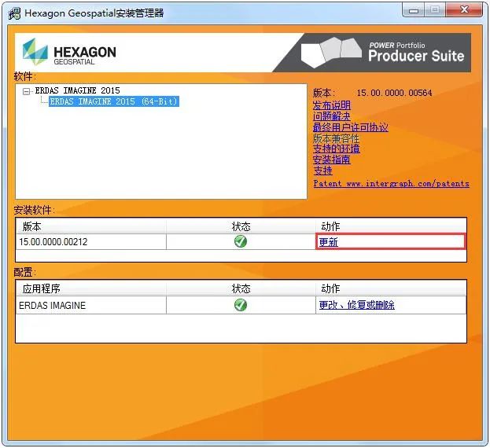
Task: Click the 版本 column header in installed software
Action: click(x=91, y=226)
